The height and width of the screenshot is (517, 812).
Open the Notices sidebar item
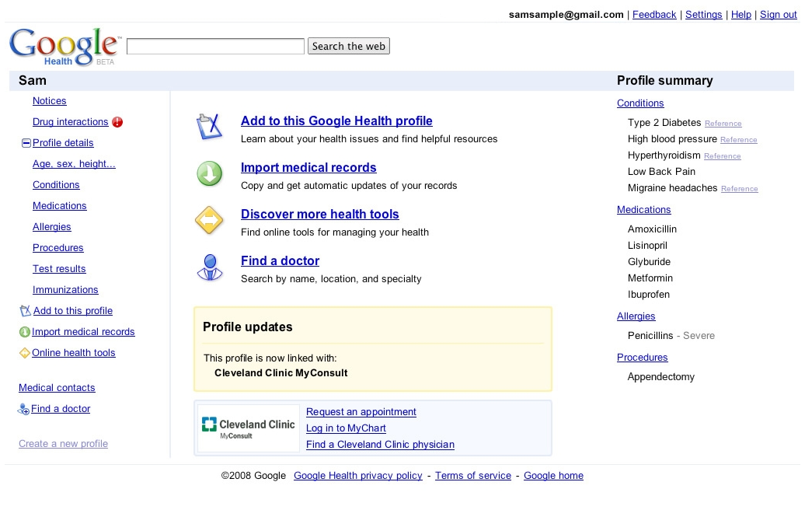pos(50,101)
